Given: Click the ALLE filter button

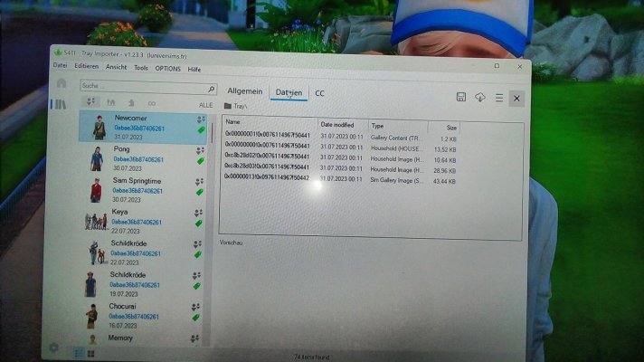Looking at the screenshot, I should pyautogui.click(x=205, y=105).
